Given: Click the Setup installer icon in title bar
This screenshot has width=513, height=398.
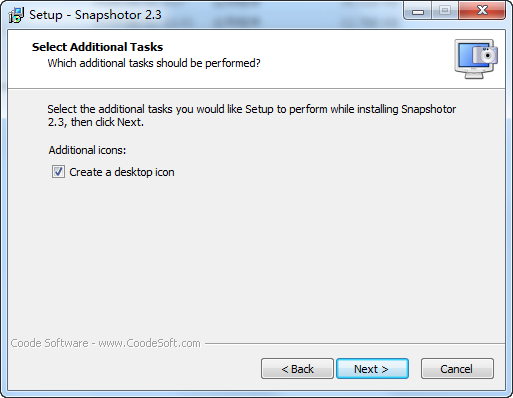Looking at the screenshot, I should tap(16, 15).
